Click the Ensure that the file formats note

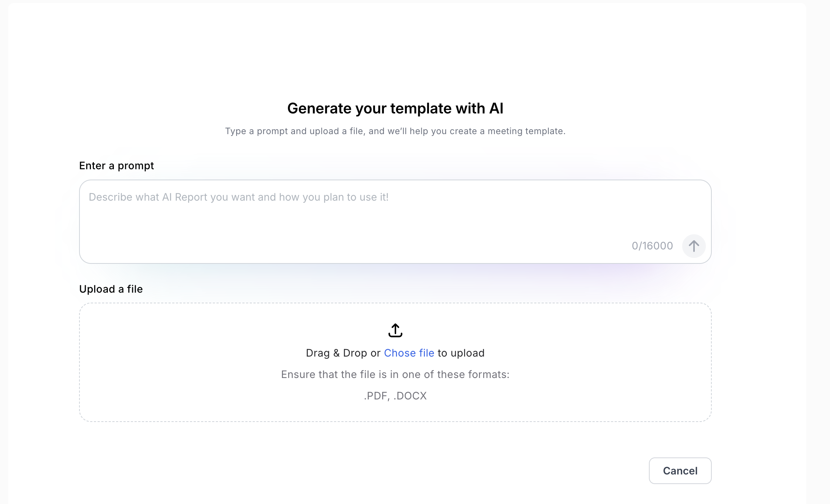click(x=395, y=375)
